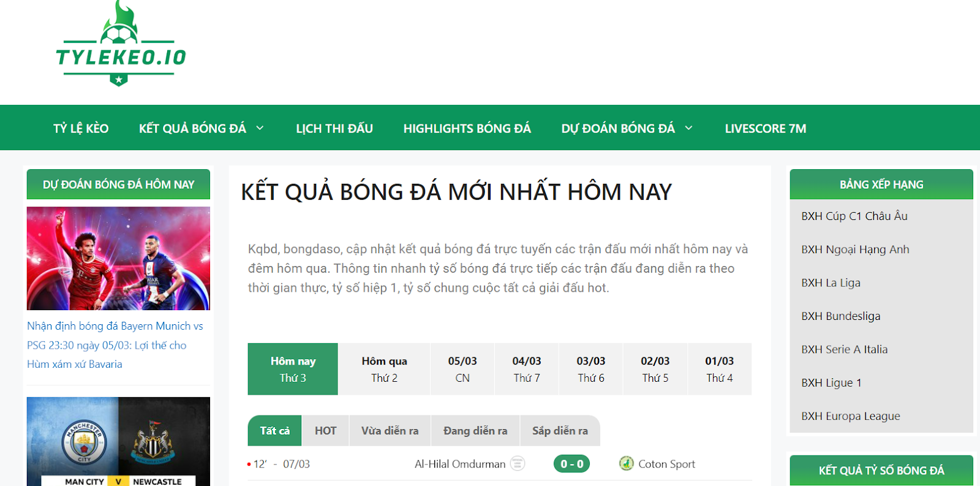Open BXH La Liga standings
Screen dimensions: 980x486
pos(831,283)
